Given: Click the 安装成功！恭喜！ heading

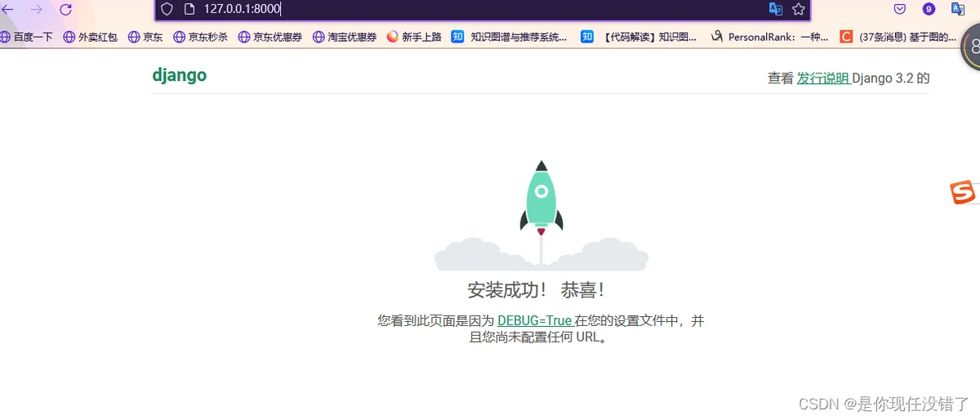Looking at the screenshot, I should tap(537, 290).
